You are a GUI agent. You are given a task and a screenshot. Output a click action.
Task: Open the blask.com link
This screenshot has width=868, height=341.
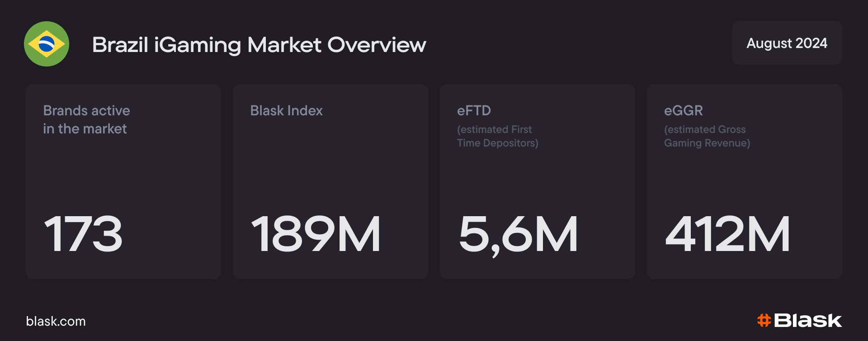coord(56,321)
